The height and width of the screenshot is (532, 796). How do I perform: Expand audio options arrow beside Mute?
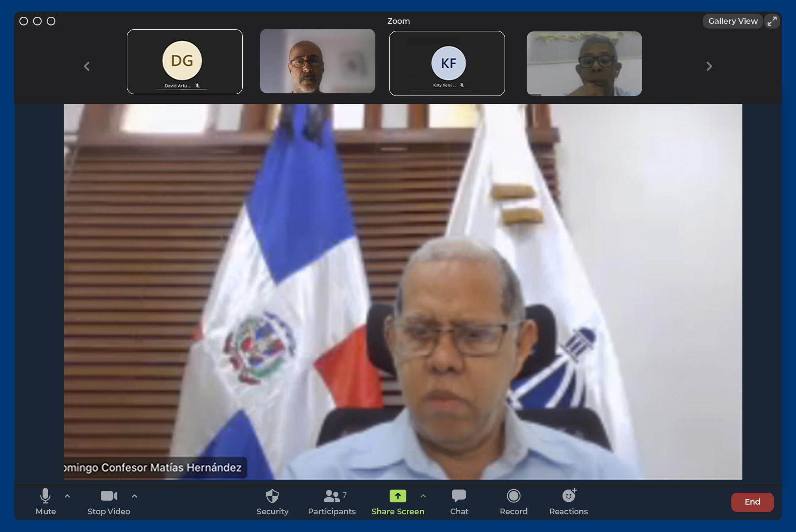click(x=67, y=496)
